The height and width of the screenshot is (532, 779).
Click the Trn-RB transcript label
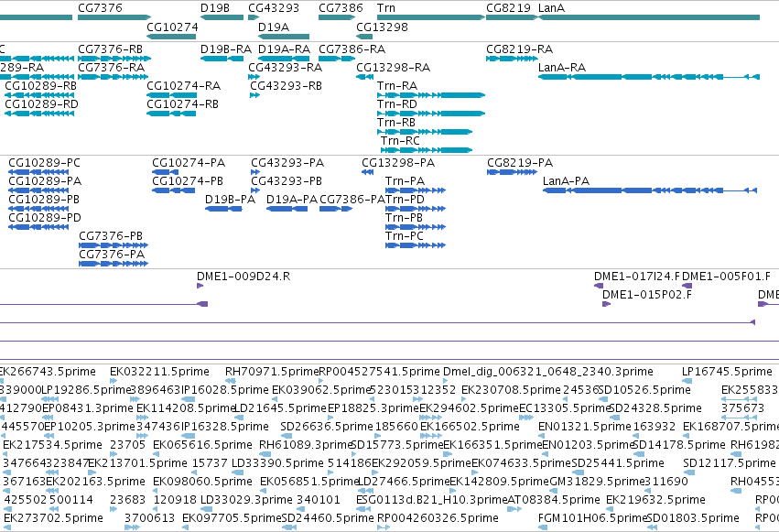coord(396,123)
